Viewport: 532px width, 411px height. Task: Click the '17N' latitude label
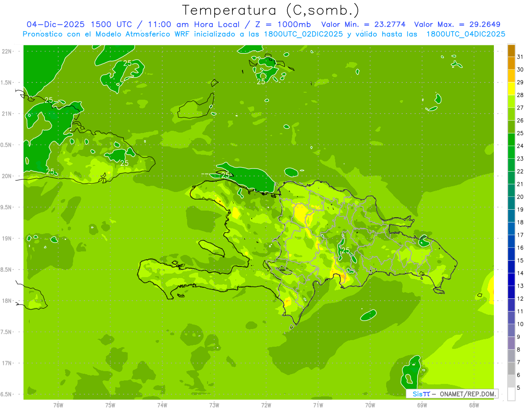tap(7, 363)
